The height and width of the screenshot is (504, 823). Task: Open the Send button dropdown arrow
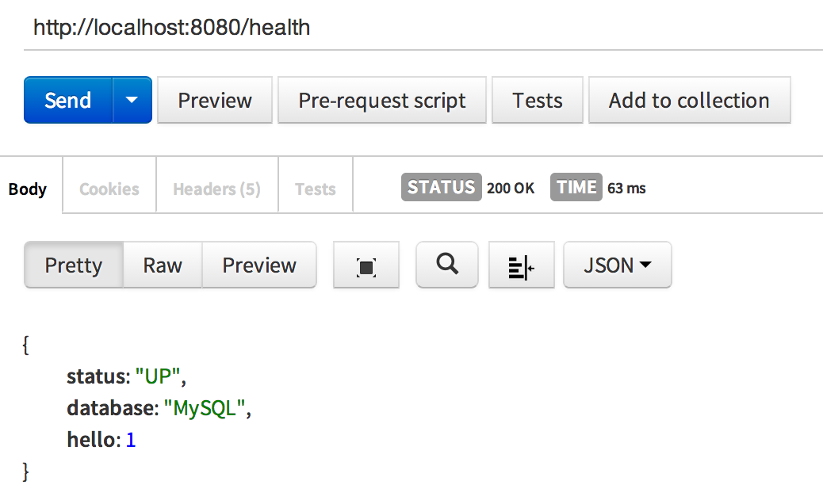[x=132, y=100]
